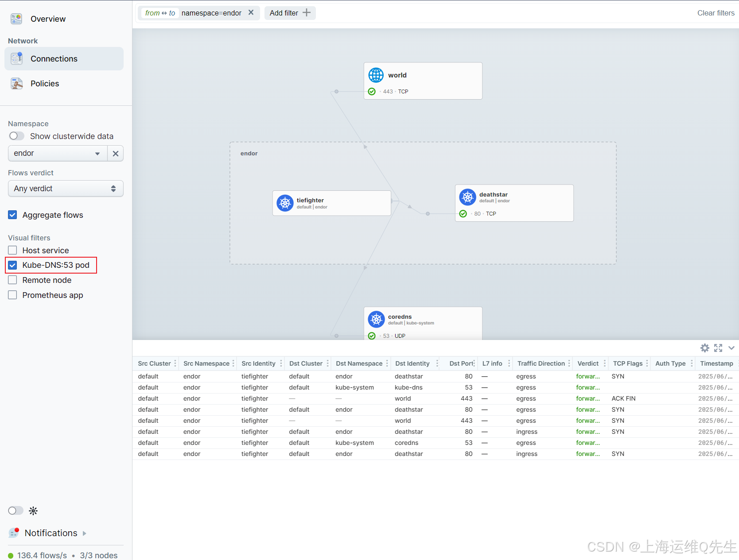Go to Overview page
The height and width of the screenshot is (560, 739).
pyautogui.click(x=48, y=19)
